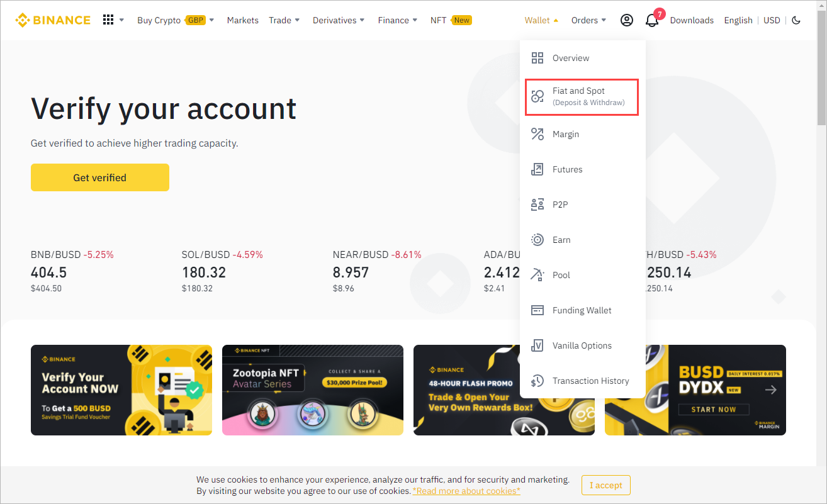Open the NEAR/BUSD price ticker
827x504 pixels.
(x=377, y=271)
